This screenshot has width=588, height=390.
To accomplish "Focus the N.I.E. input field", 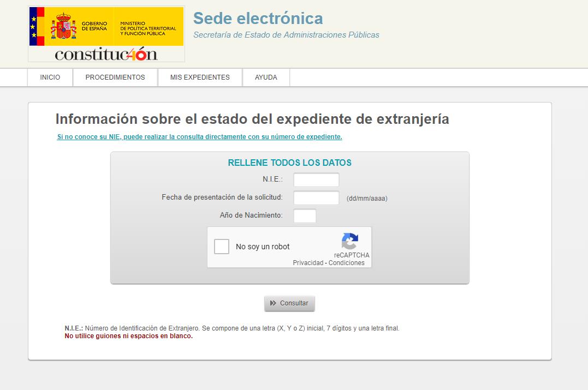I will pyautogui.click(x=316, y=180).
